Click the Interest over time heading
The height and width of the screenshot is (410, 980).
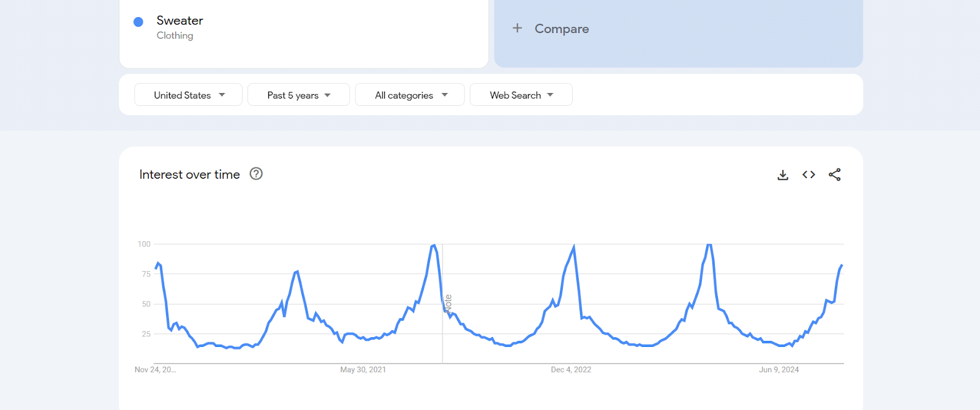click(x=189, y=174)
